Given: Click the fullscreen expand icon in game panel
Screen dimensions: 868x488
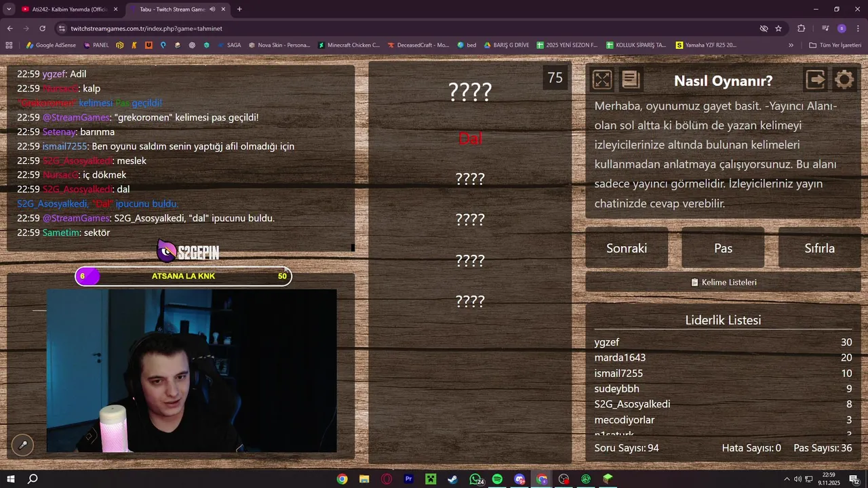Looking at the screenshot, I should [602, 80].
